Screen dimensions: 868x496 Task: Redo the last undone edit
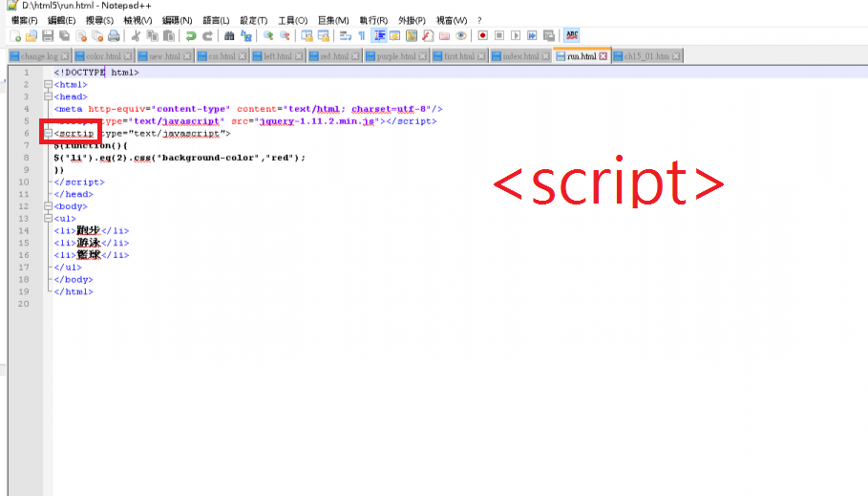[x=207, y=36]
